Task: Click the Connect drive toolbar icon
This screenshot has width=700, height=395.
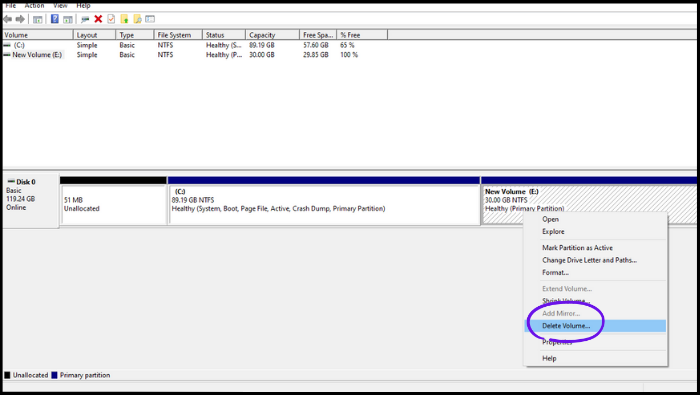Action: click(x=85, y=19)
